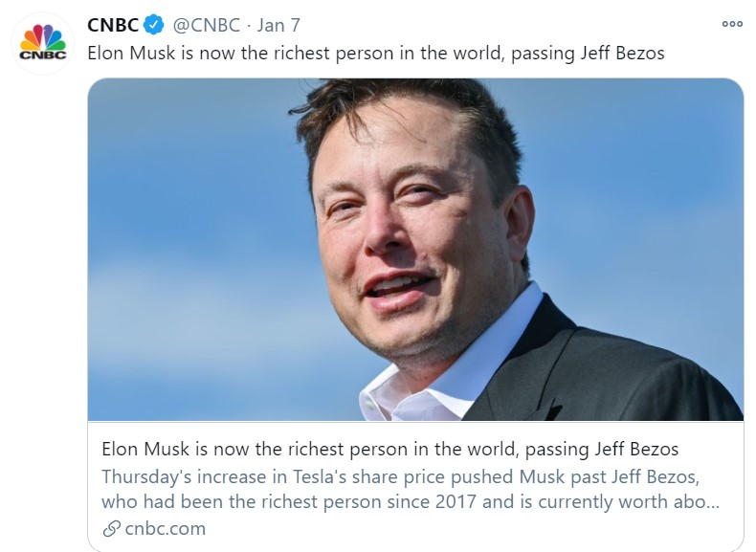Open the Jan 7 timestamp permalink
The image size is (756, 552).
pos(278,25)
